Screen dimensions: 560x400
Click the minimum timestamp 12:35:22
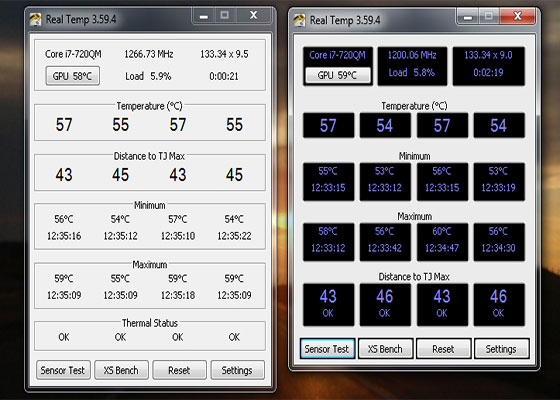click(234, 236)
